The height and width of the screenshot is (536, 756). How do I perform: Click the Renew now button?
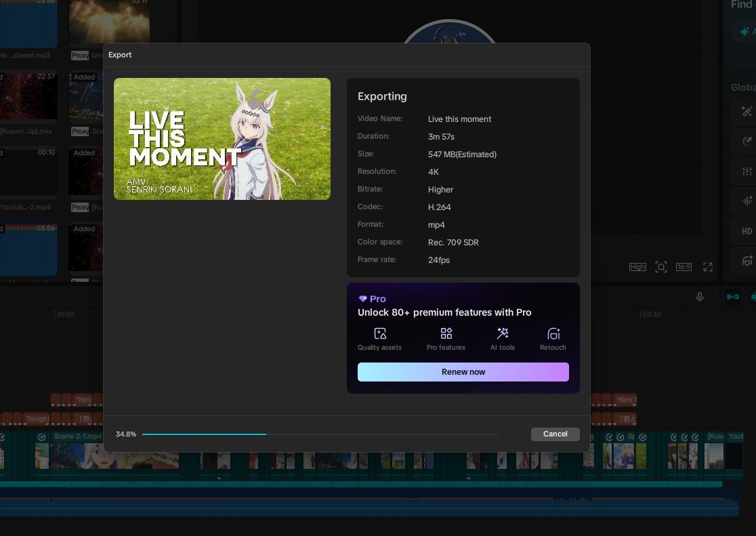pos(463,372)
